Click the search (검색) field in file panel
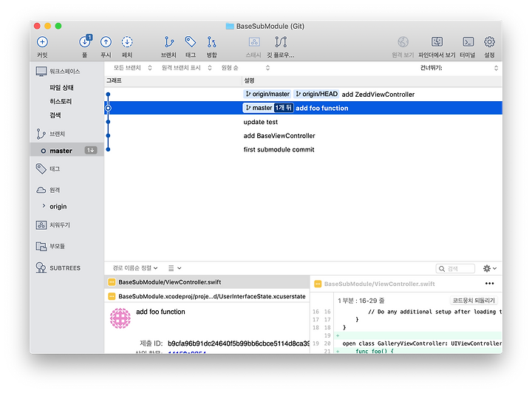The height and width of the screenshot is (393, 532). [455, 269]
